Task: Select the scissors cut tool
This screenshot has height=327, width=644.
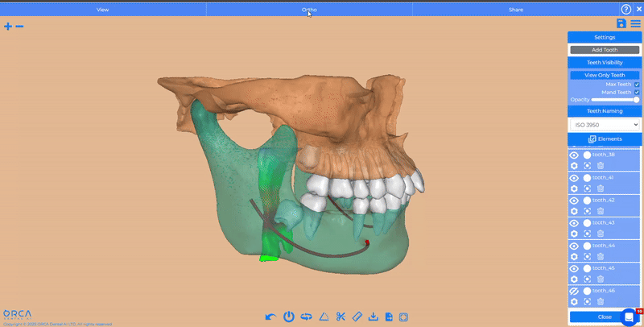Action: [341, 317]
